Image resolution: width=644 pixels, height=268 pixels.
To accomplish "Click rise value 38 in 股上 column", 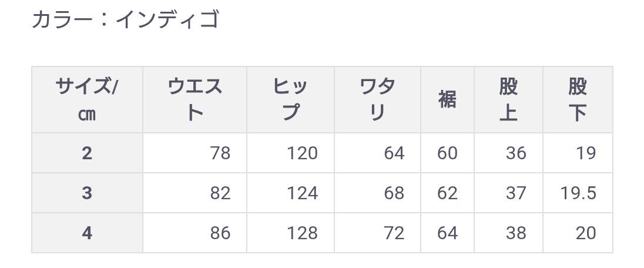I will coord(516,233).
